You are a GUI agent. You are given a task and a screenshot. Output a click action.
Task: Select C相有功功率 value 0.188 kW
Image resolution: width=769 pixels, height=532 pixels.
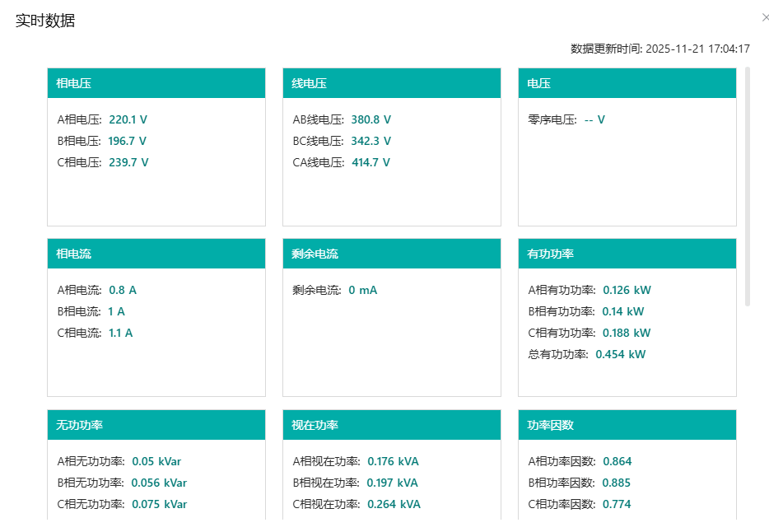point(627,333)
